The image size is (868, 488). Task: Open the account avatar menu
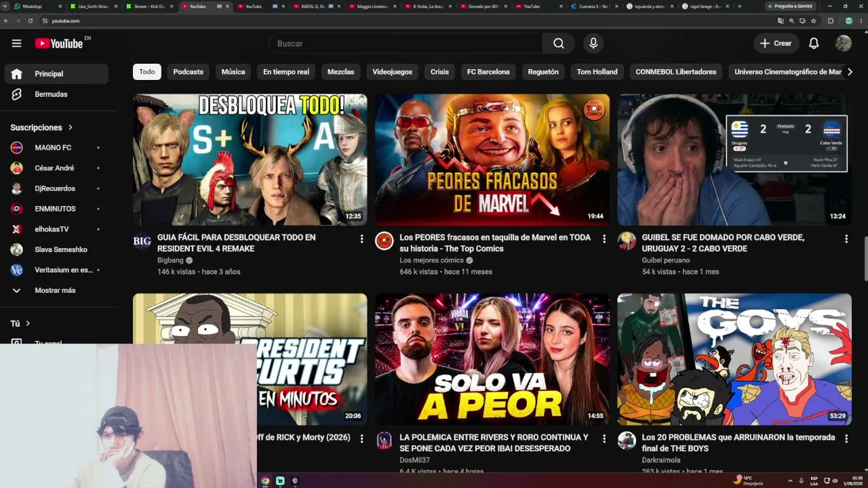click(844, 43)
